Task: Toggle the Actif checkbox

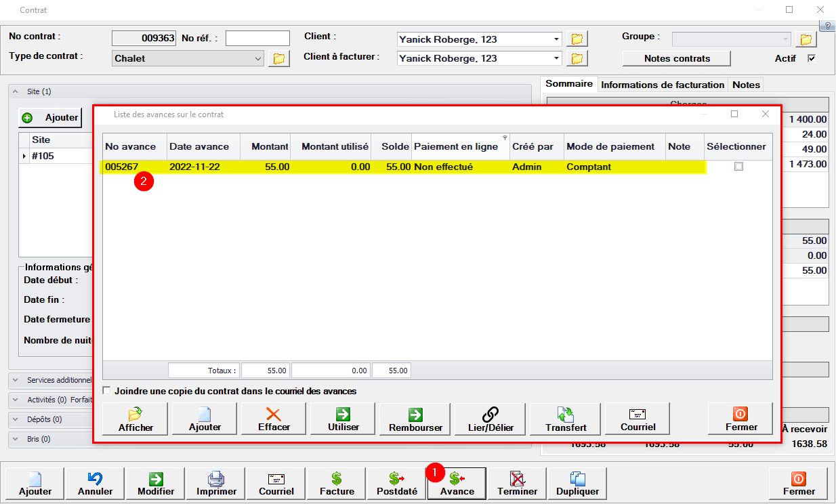Action: pyautogui.click(x=812, y=58)
